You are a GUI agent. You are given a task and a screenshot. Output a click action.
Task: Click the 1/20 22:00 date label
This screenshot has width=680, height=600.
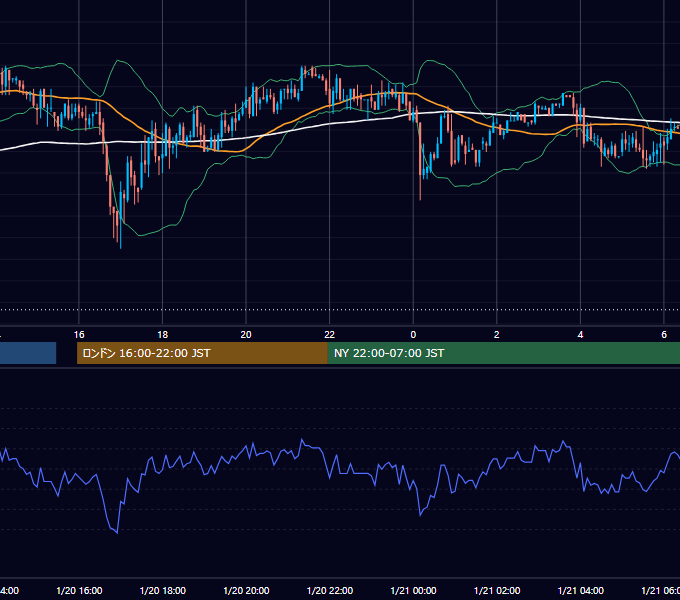point(330,590)
